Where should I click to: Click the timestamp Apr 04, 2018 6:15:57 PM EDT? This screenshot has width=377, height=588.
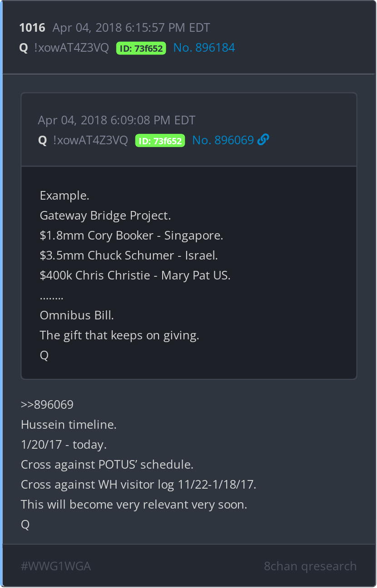point(131,28)
